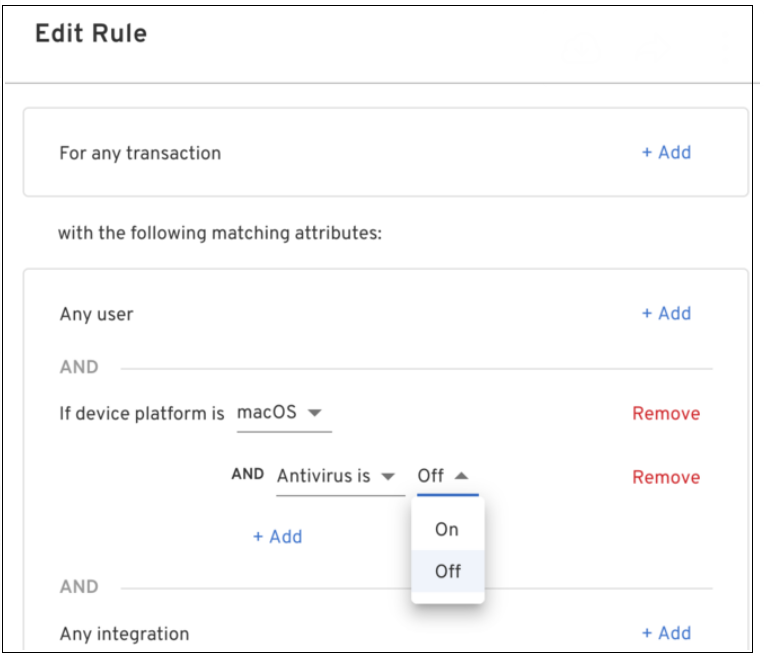Click + Add beside Any integration
The height and width of the screenshot is (661, 764).
click(x=666, y=633)
